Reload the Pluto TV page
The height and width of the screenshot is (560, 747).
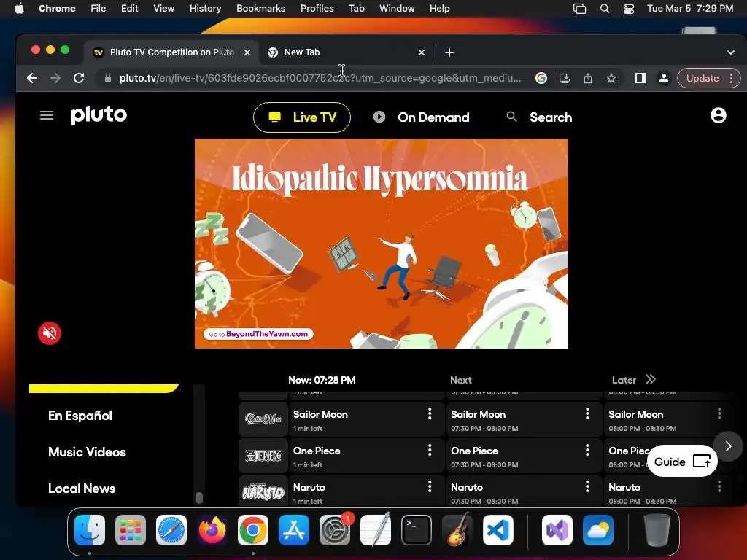pos(79,78)
